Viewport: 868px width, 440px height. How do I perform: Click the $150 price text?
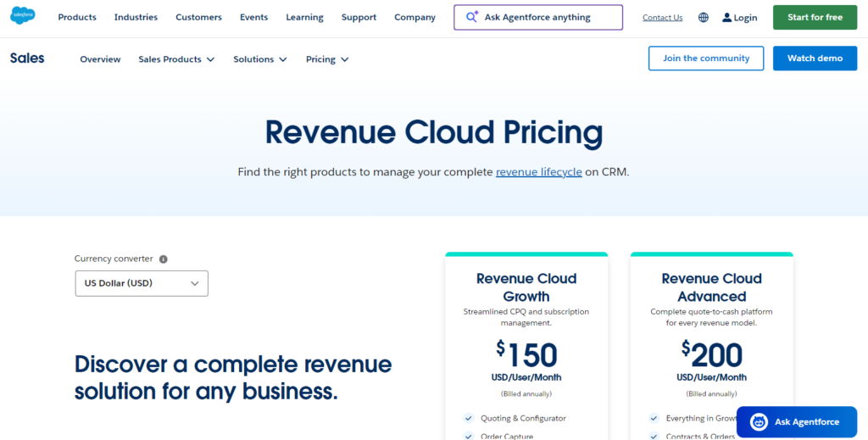(x=526, y=354)
